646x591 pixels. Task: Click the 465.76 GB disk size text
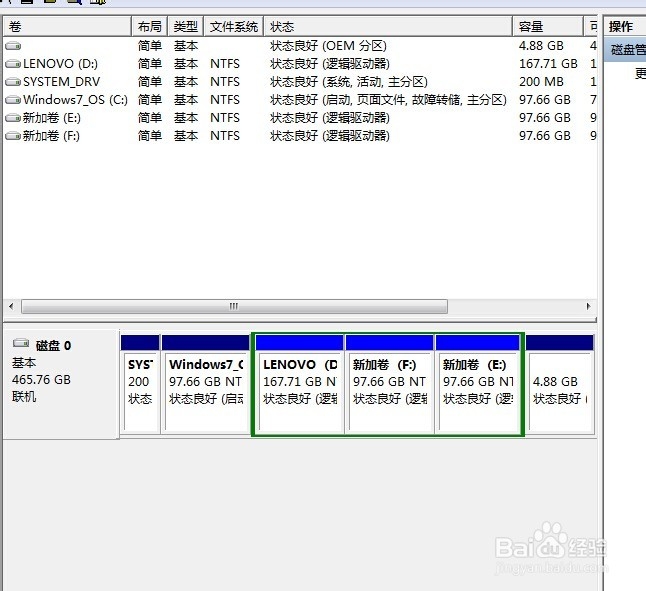point(41,380)
